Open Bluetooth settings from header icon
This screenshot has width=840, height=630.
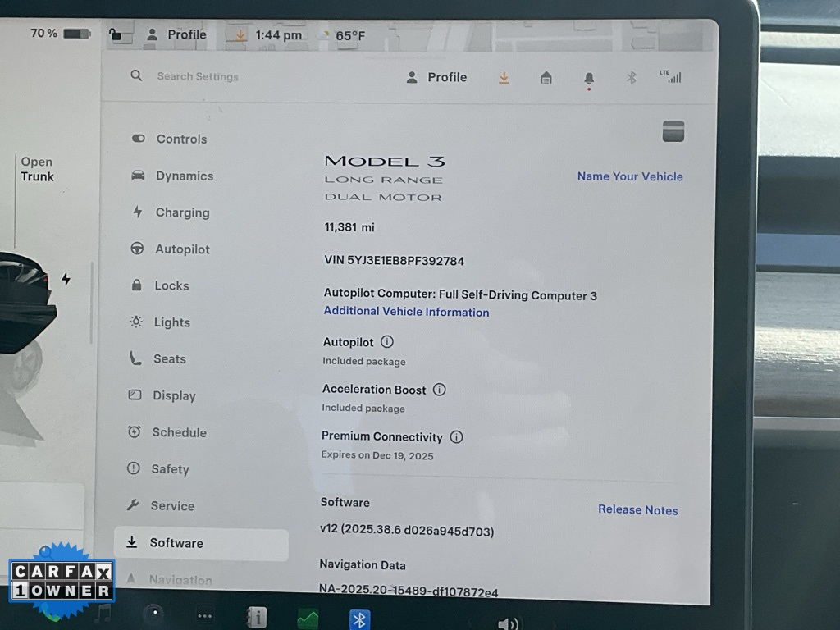click(631, 78)
